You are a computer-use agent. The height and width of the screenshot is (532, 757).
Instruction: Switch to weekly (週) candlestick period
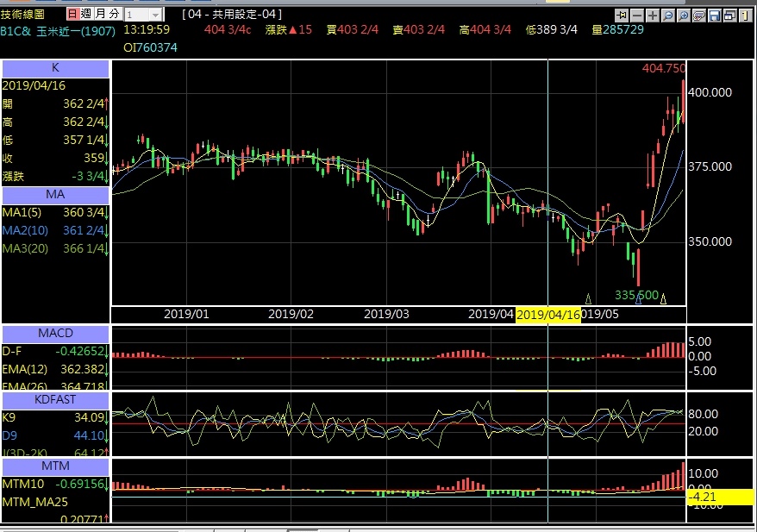click(x=86, y=14)
